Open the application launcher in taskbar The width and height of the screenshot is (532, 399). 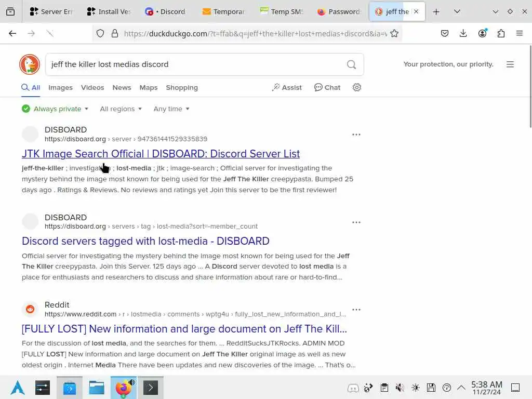point(18,388)
